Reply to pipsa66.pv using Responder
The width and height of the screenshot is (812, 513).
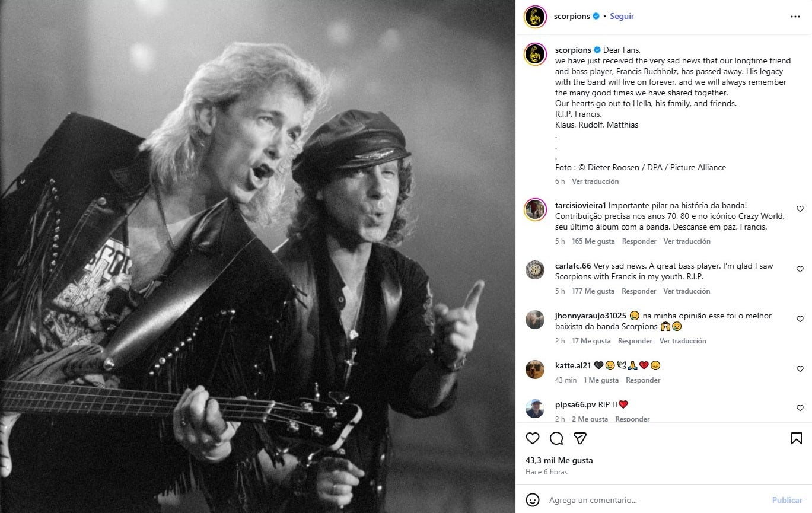pos(632,419)
